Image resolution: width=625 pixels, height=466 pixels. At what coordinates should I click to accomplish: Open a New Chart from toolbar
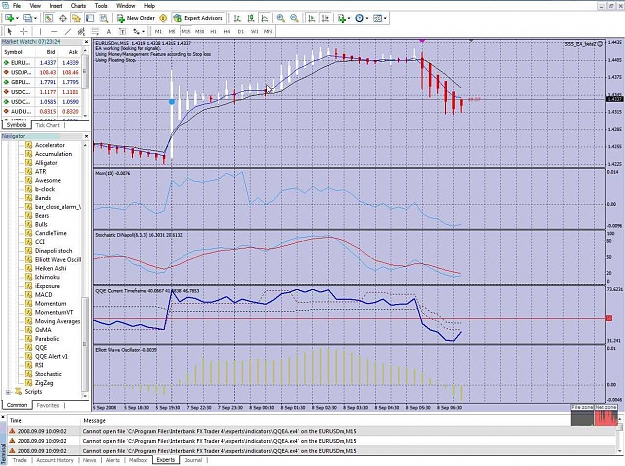9,18
